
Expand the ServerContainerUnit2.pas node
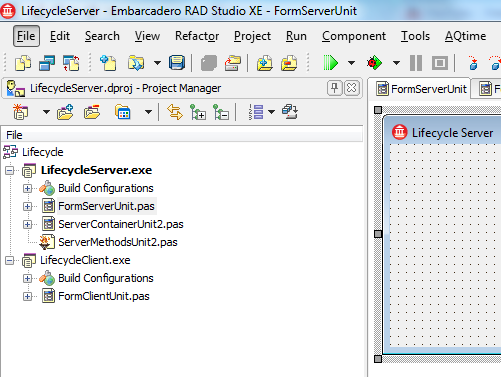tap(27, 224)
